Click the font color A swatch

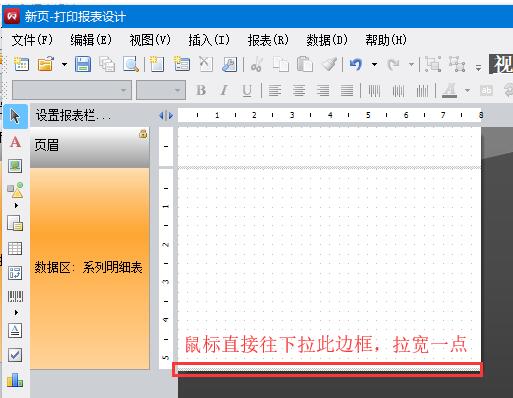click(x=450, y=90)
